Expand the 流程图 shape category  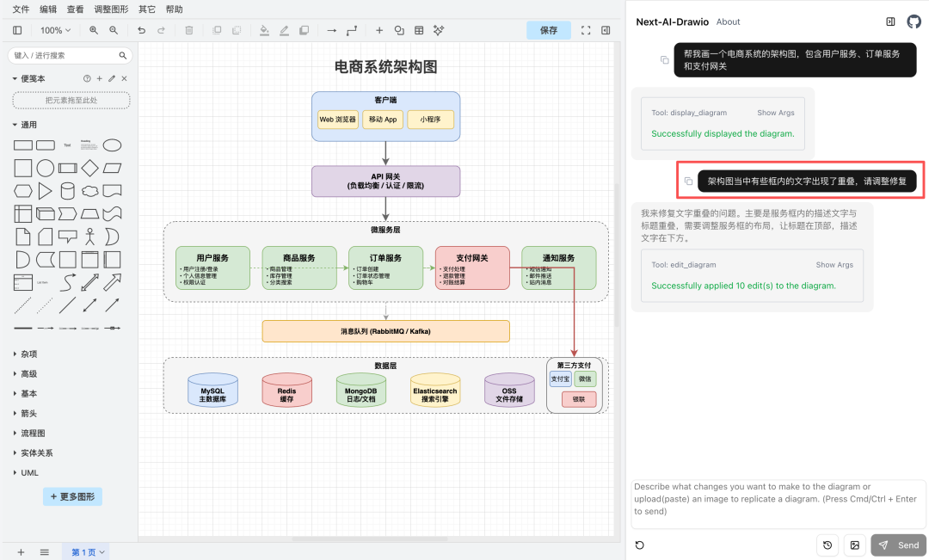coord(33,434)
